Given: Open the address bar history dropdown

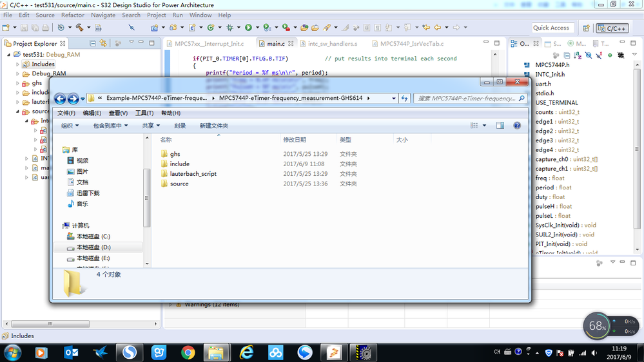Looking at the screenshot, I should coord(393,99).
